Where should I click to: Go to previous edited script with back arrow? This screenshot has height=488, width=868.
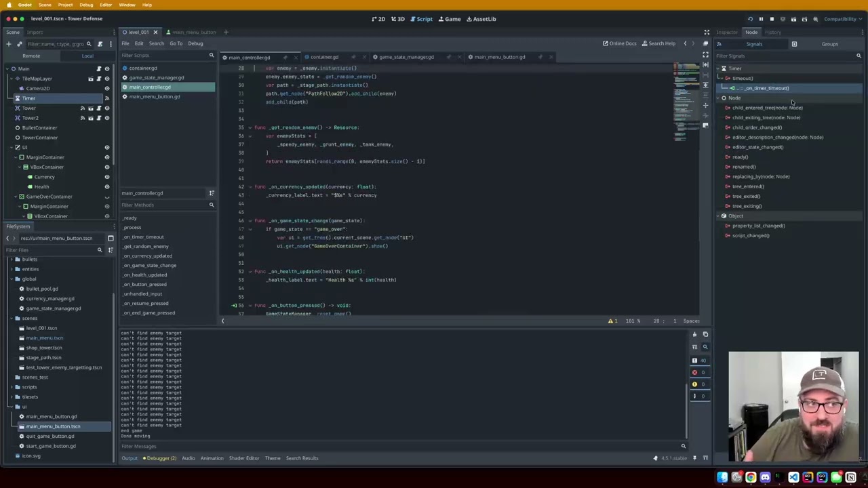click(685, 43)
